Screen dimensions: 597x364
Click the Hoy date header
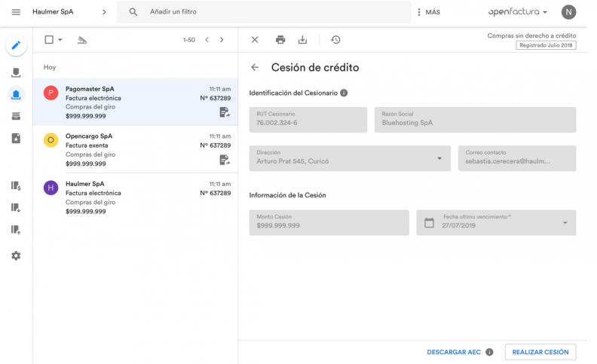[x=50, y=67]
